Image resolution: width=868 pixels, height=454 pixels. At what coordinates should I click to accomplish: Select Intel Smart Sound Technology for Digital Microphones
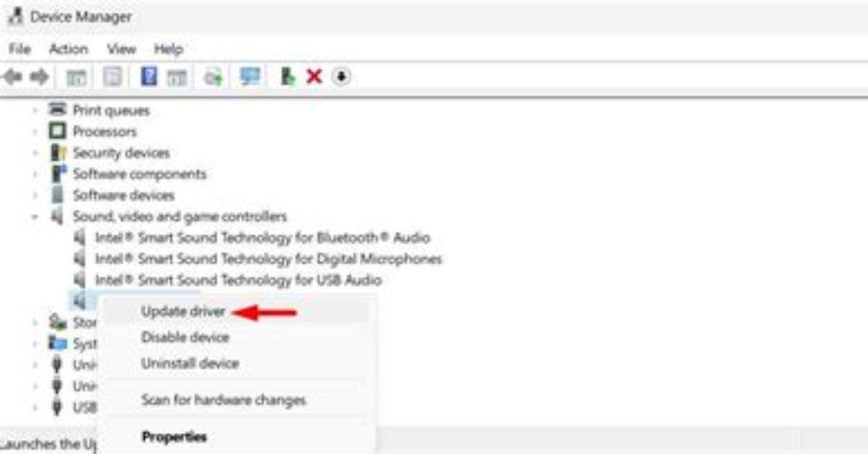(268, 258)
